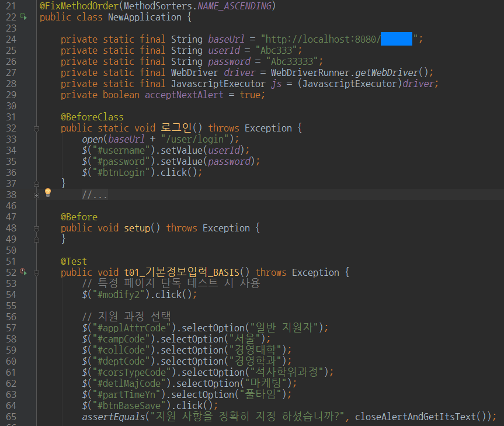The height and width of the screenshot is (426, 504).
Task: Expand the folded block at line 38
Action: point(36,195)
